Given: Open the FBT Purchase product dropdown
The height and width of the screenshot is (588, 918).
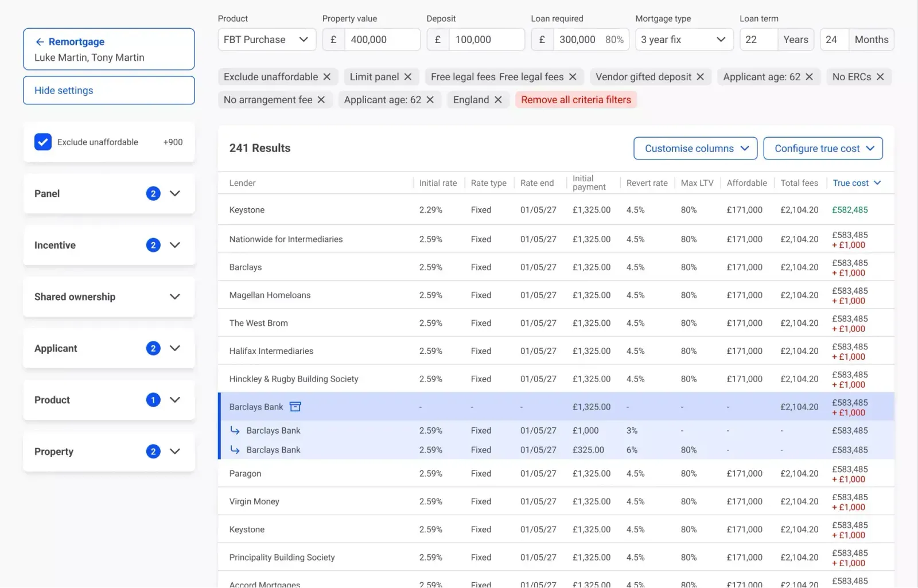Looking at the screenshot, I should 267,40.
